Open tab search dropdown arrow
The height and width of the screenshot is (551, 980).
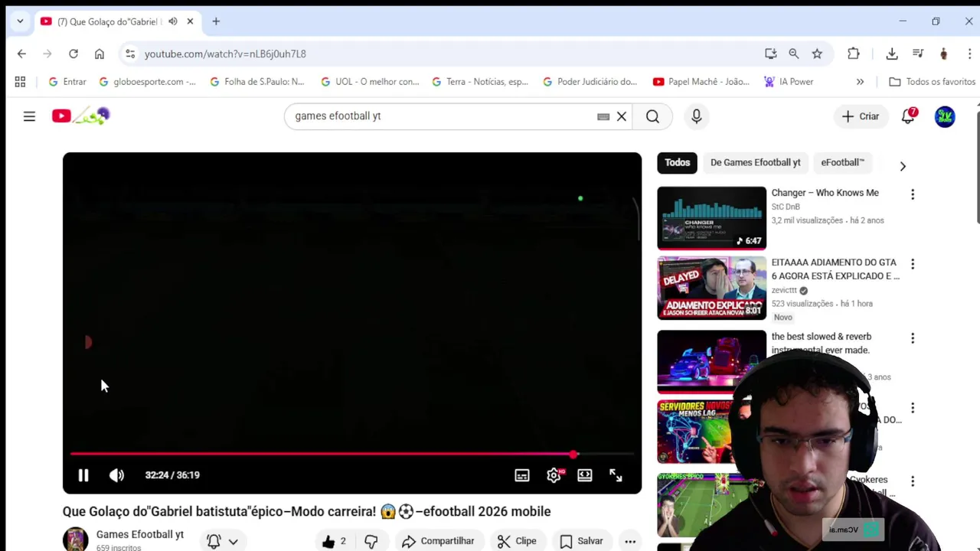20,21
